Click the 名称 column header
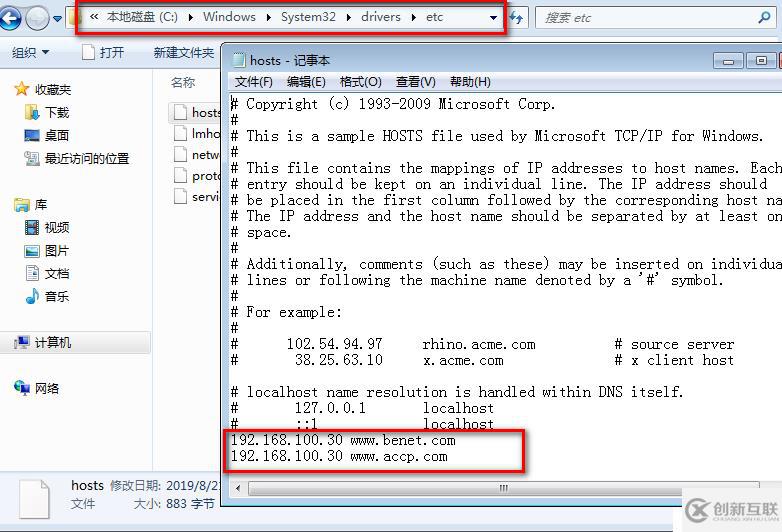 click(x=183, y=82)
